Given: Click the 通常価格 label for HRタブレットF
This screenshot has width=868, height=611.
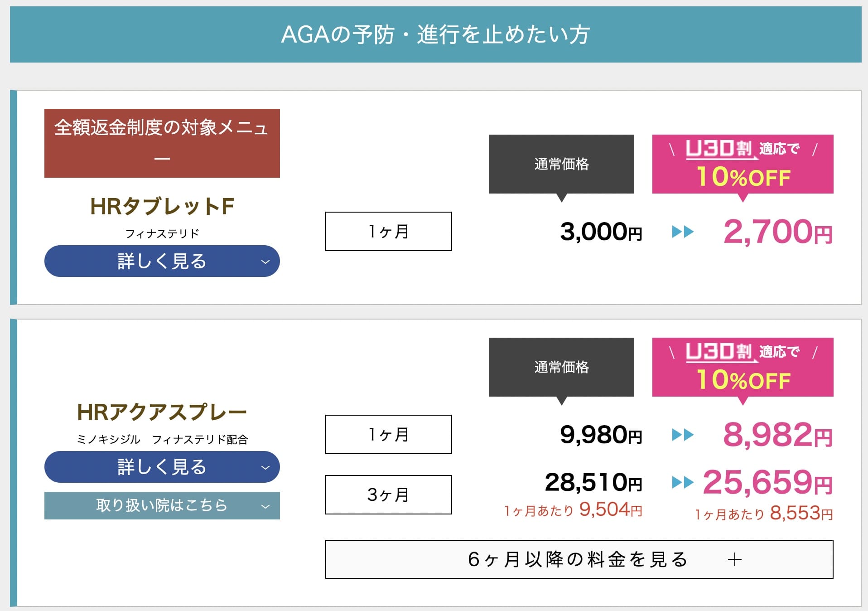Looking at the screenshot, I should (x=561, y=164).
